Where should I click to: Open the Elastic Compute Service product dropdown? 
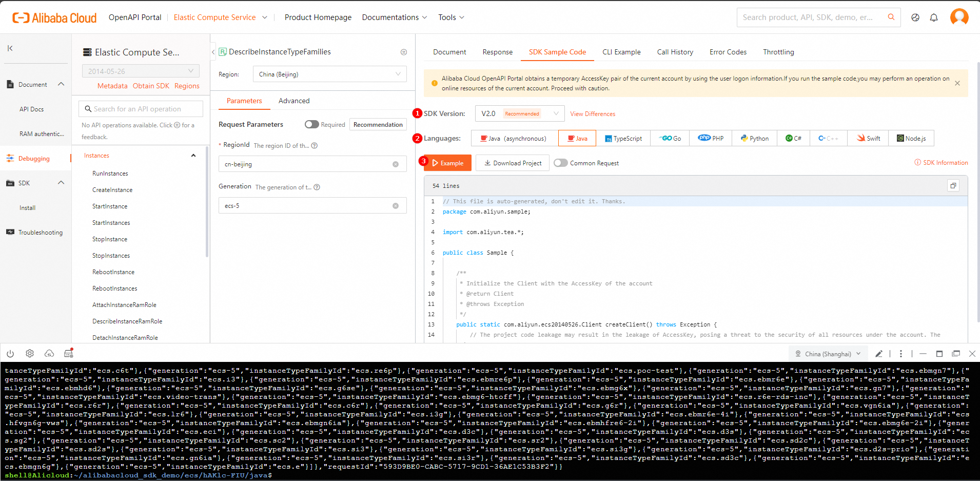tap(221, 17)
